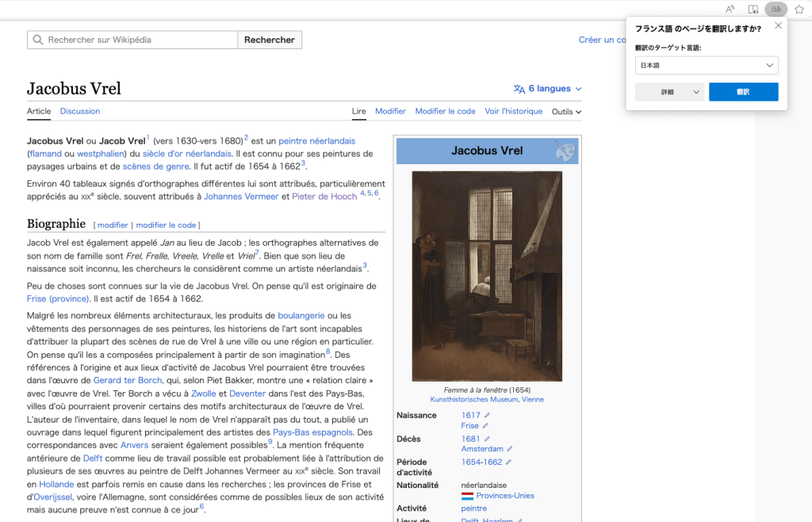This screenshot has width=812, height=522.
Task: Click pencil edit icon next to 1617
Action: point(487,416)
